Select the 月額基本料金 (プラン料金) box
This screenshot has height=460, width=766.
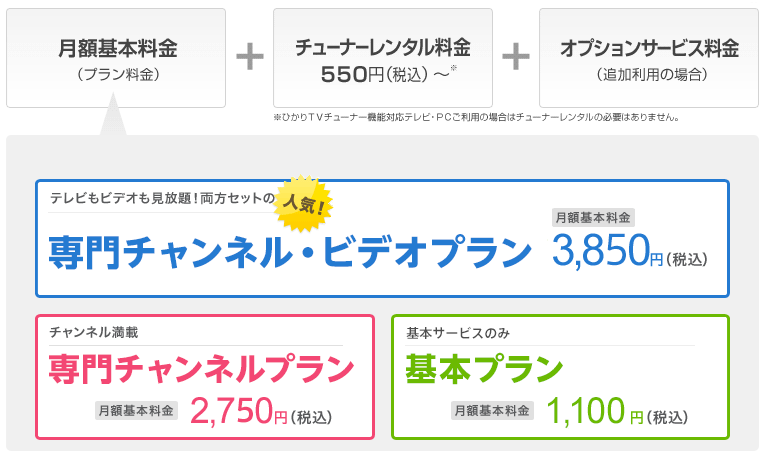click(116, 58)
